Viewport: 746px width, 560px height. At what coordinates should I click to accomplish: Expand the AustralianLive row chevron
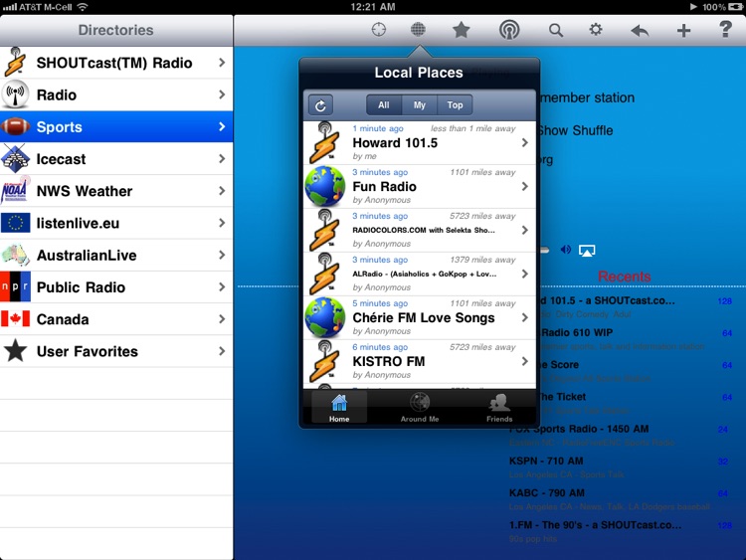point(222,255)
